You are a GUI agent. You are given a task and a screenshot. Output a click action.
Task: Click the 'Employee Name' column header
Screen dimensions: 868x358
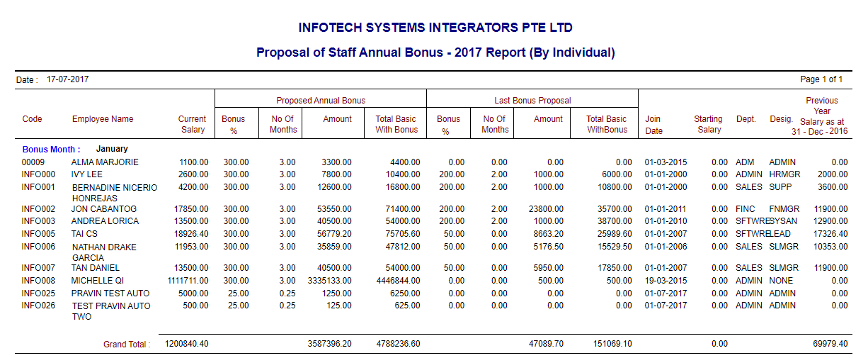(103, 119)
